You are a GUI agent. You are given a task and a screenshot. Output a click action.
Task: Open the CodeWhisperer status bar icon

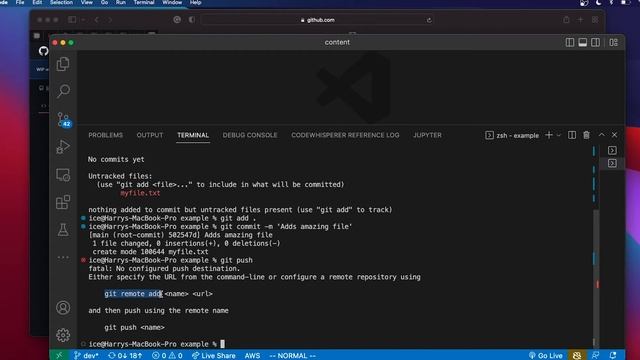tap(577, 356)
